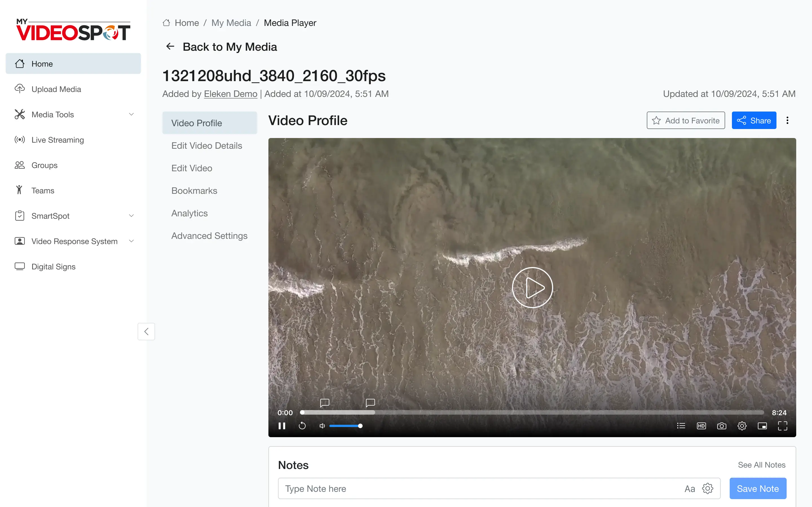
Task: Select the Digital Signs sidebar icon
Action: pyautogui.click(x=20, y=266)
